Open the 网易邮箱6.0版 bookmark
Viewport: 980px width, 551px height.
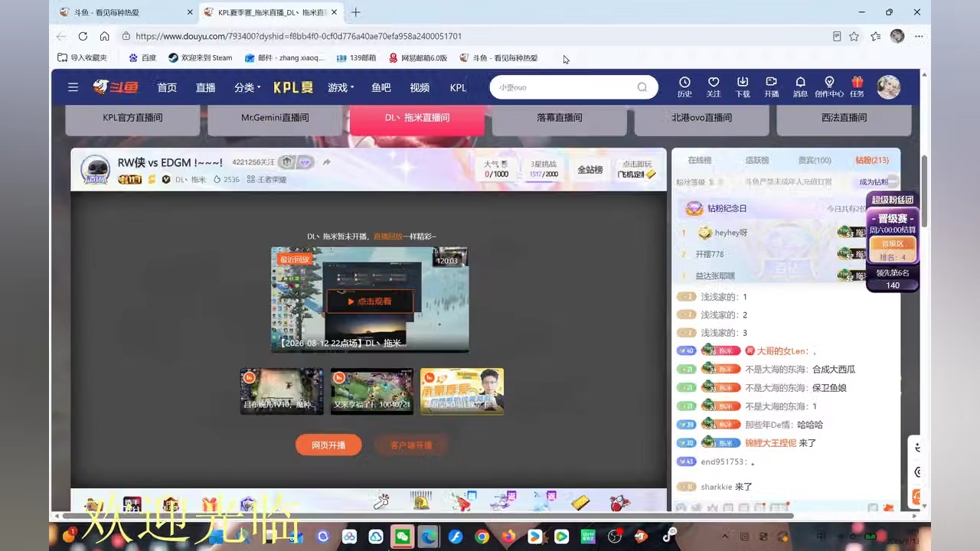pos(418,57)
